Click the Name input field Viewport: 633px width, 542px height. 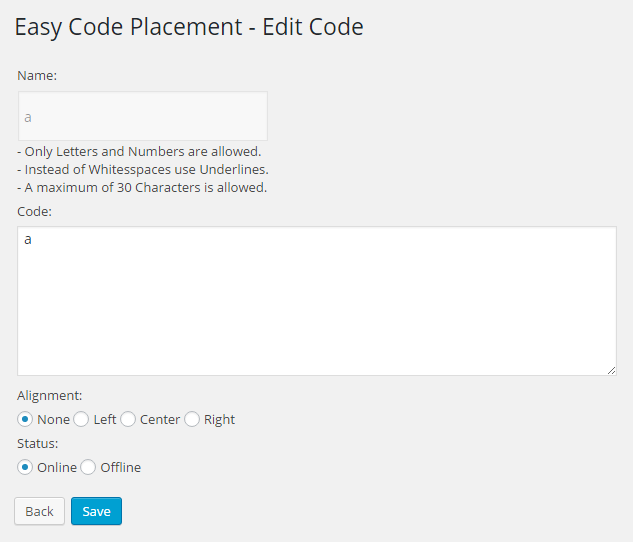click(143, 116)
